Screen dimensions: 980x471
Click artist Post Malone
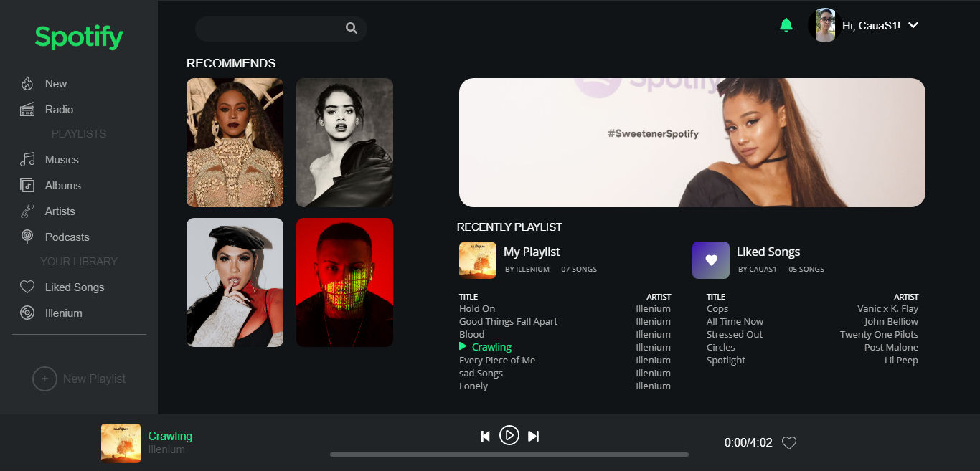(891, 348)
